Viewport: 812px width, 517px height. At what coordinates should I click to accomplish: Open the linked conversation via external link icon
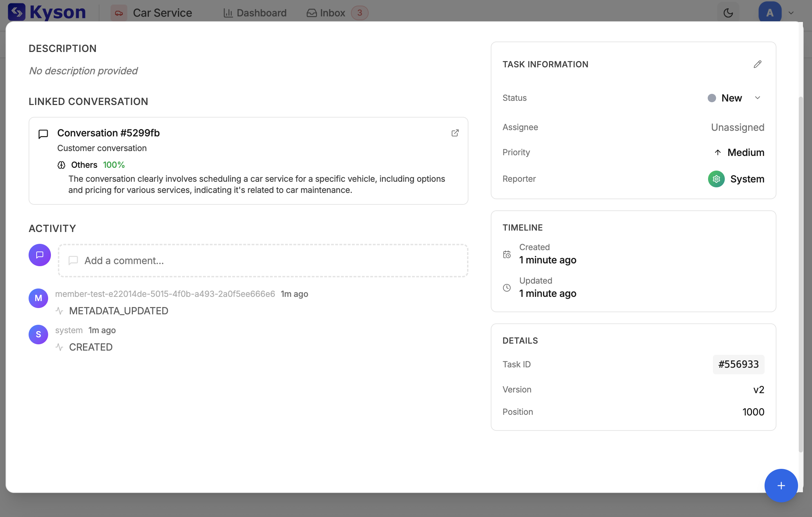[454, 133]
